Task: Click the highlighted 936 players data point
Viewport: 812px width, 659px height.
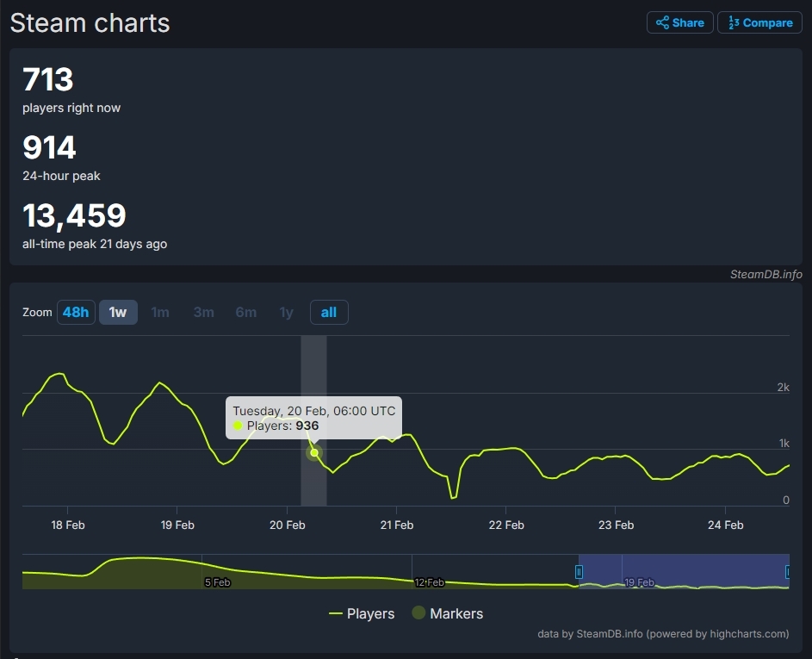Action: [x=314, y=452]
